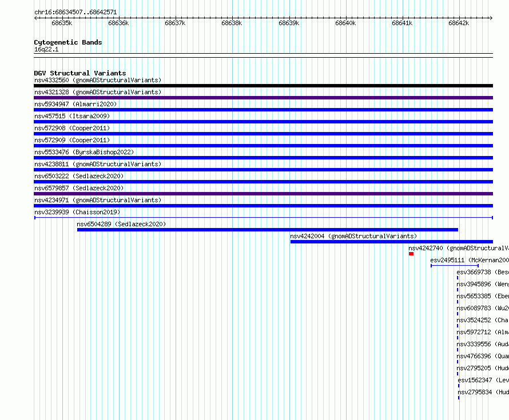Open the nsv6504289 (Sedlazeck2020) label
Screen dimensions: 509x420
tap(121, 224)
